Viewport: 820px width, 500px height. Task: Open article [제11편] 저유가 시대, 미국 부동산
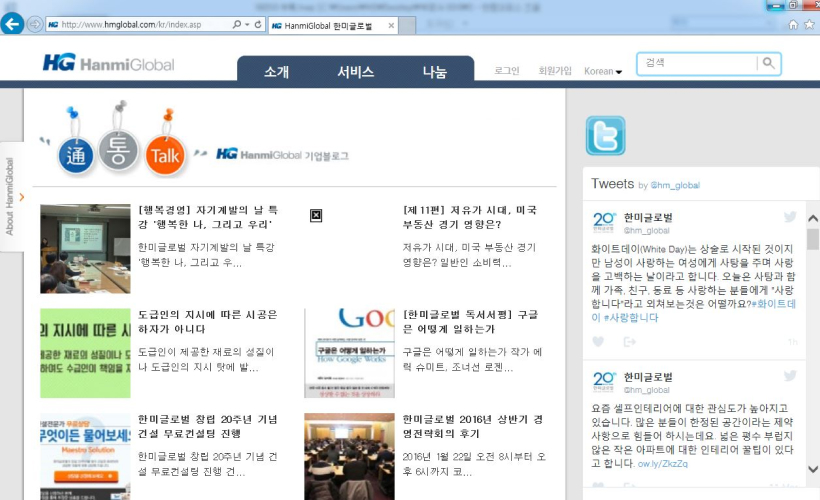coord(470,217)
